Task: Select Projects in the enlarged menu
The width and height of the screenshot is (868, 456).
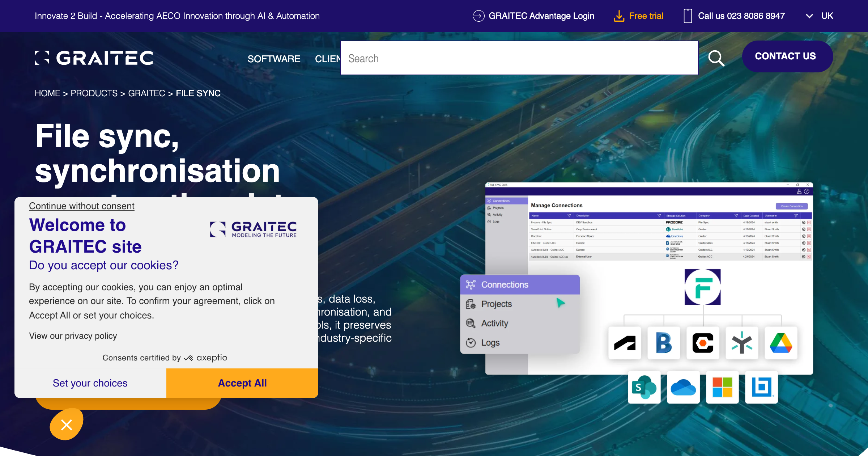Action: pos(520,304)
